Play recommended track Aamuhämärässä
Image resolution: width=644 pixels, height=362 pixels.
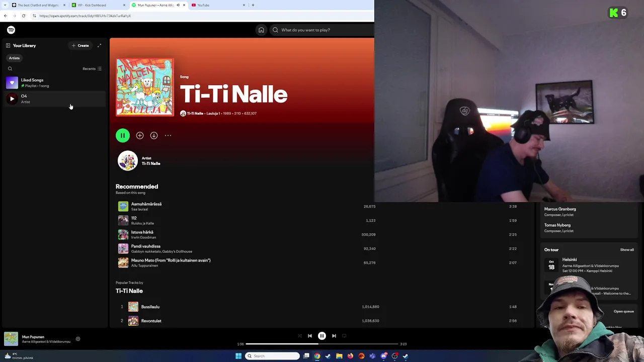pyautogui.click(x=123, y=206)
